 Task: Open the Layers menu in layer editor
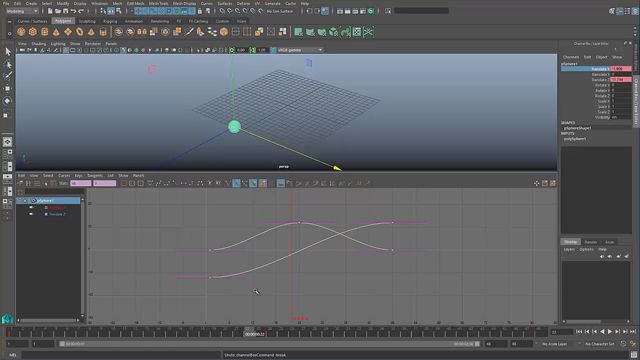tap(569, 249)
